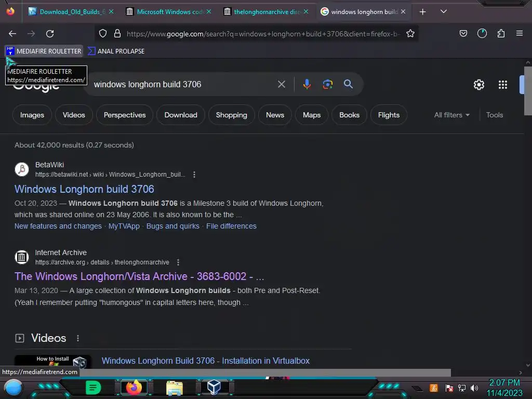The height and width of the screenshot is (399, 532).
Task: Open the Installation in Virtualbox video link
Action: pyautogui.click(x=206, y=361)
